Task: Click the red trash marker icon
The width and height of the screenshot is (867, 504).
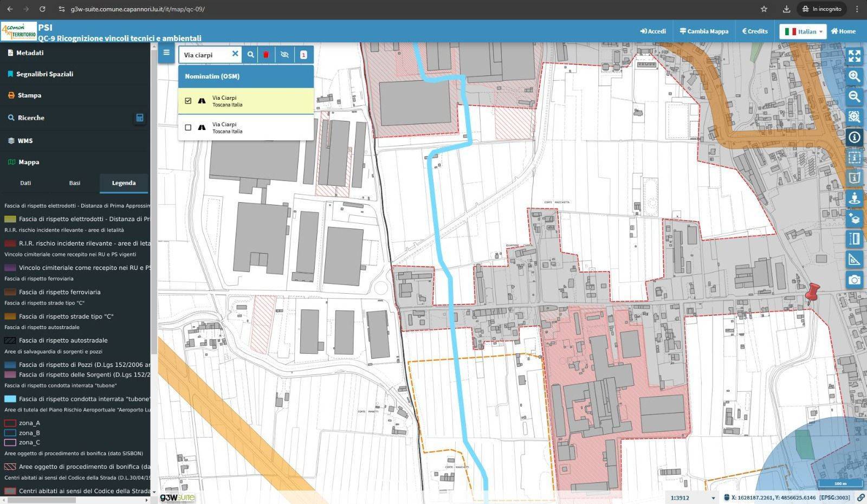Action: tap(266, 55)
